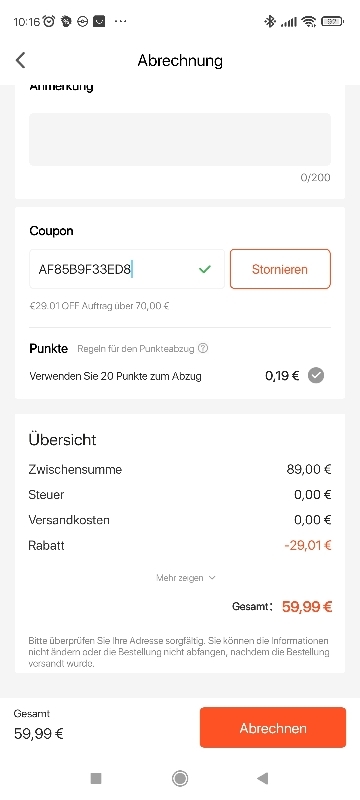Open the Punkteabzug rules help icon
Viewport: 360px width, 800px height.
[203, 348]
